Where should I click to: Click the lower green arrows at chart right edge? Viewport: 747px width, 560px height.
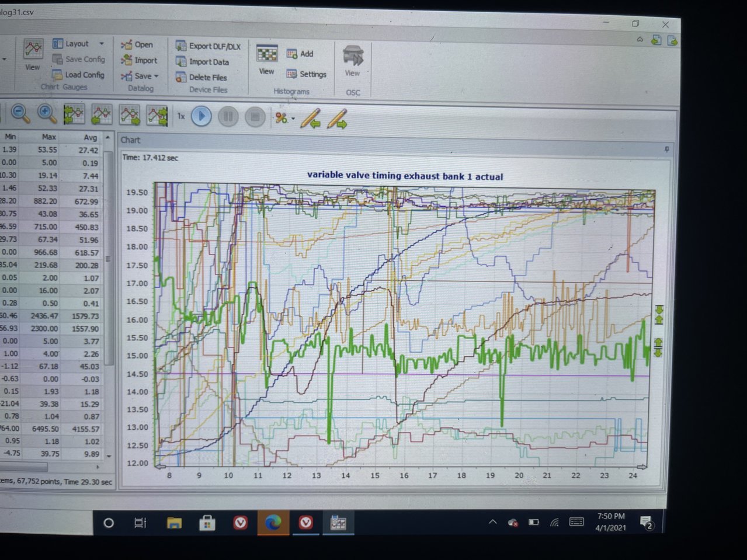pos(658,347)
